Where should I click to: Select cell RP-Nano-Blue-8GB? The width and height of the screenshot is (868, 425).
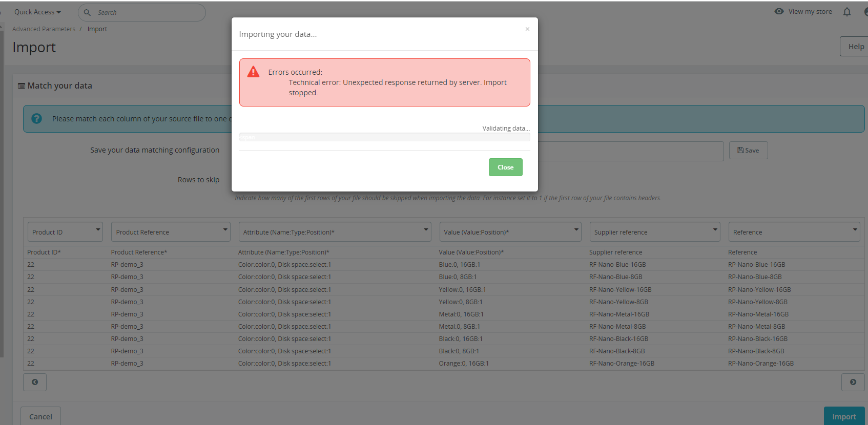pos(755,277)
